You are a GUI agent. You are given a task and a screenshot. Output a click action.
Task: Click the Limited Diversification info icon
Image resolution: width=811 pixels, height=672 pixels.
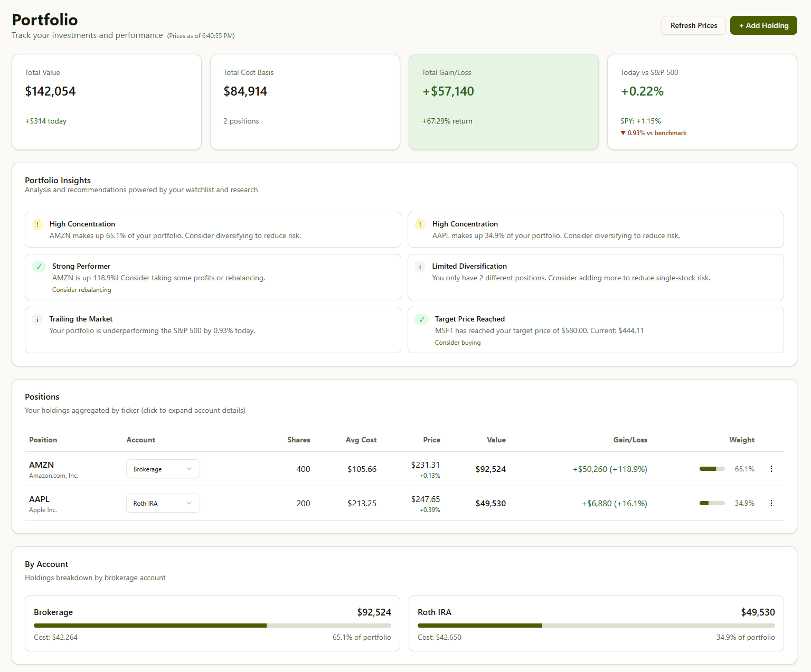tap(420, 267)
